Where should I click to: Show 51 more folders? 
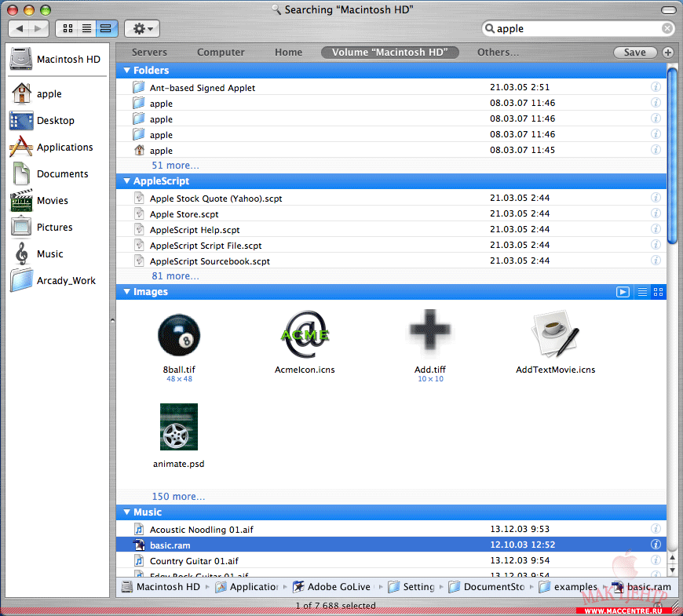pos(175,166)
